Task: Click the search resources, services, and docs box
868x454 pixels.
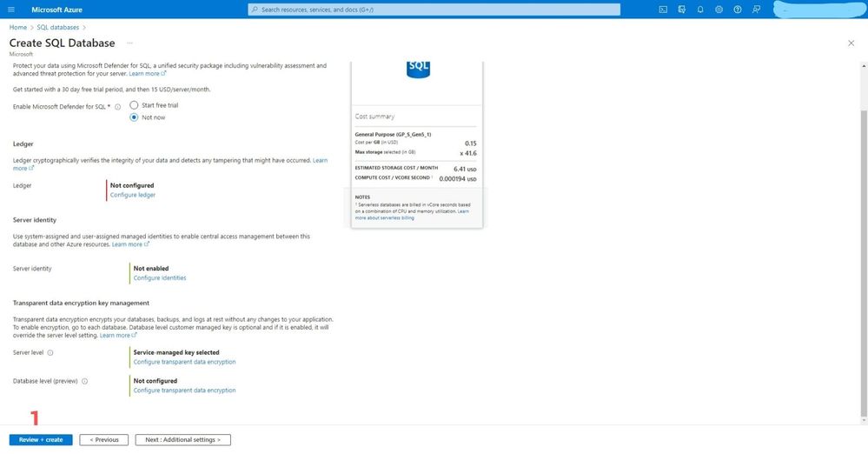Action: click(x=434, y=10)
